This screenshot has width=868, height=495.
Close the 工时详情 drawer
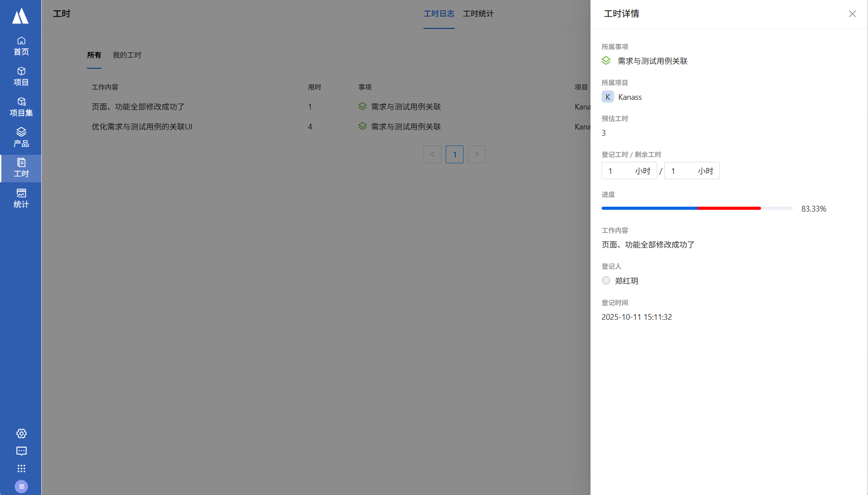coord(852,14)
